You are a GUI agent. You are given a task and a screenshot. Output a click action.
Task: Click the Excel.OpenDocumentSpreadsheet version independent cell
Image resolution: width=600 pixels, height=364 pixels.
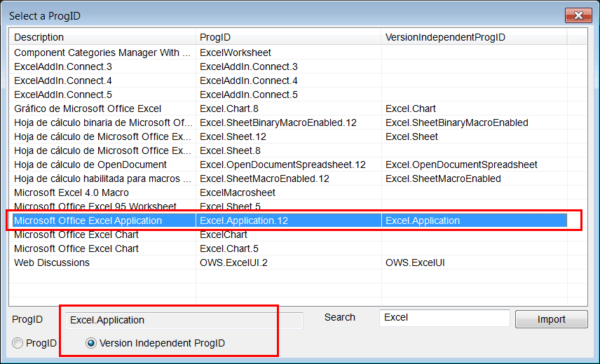[474, 164]
